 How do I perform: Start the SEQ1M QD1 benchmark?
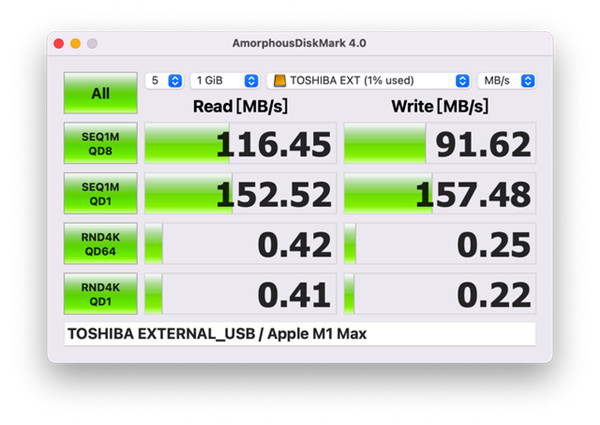click(100, 193)
